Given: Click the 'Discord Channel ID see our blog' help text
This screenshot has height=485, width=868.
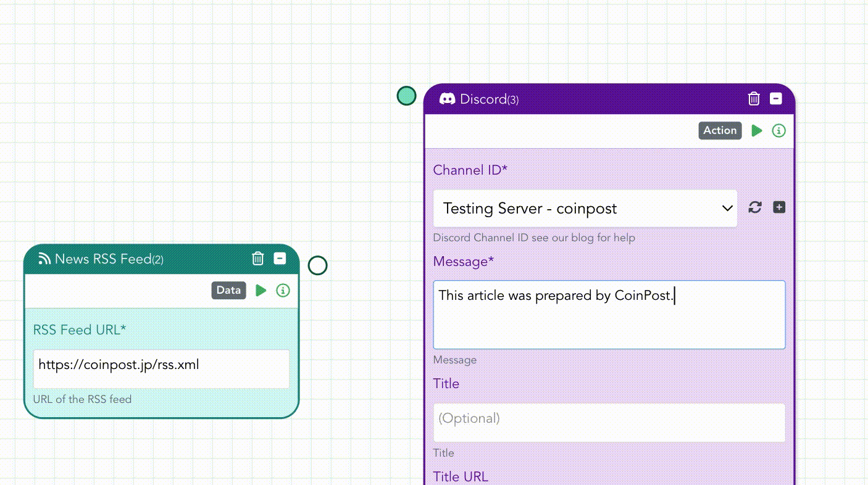Looking at the screenshot, I should 534,238.
